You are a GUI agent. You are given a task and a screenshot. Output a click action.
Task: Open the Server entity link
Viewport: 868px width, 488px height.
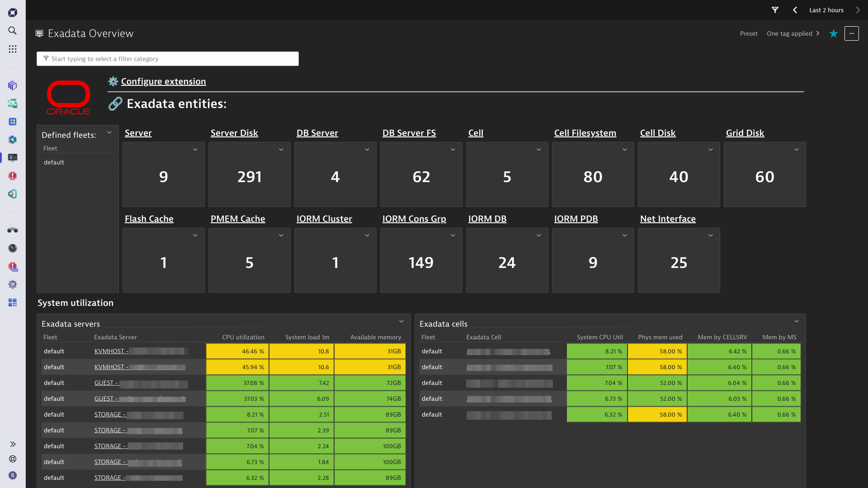coord(138,133)
